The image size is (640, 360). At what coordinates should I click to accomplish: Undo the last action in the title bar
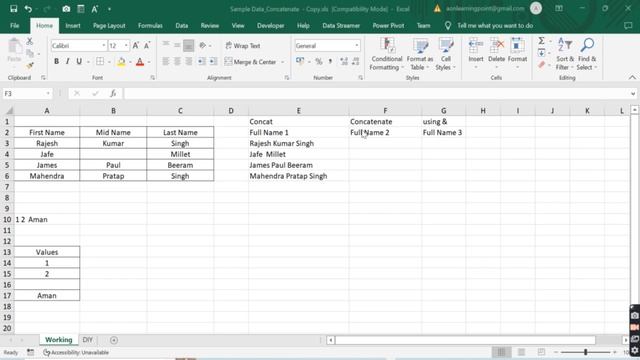coord(28,9)
